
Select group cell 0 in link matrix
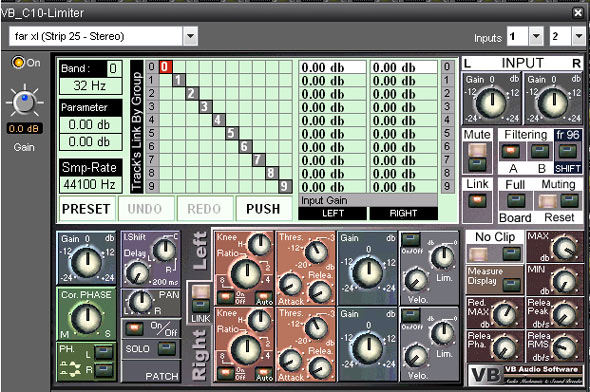pos(166,67)
